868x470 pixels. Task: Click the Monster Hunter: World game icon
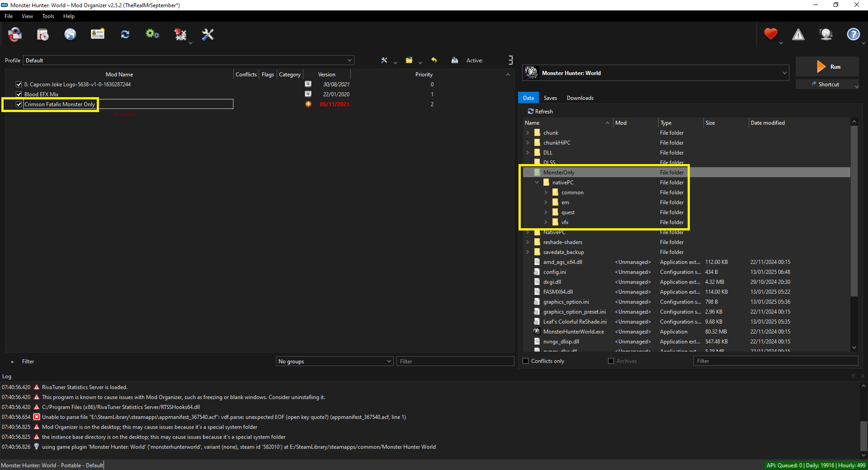click(x=532, y=73)
